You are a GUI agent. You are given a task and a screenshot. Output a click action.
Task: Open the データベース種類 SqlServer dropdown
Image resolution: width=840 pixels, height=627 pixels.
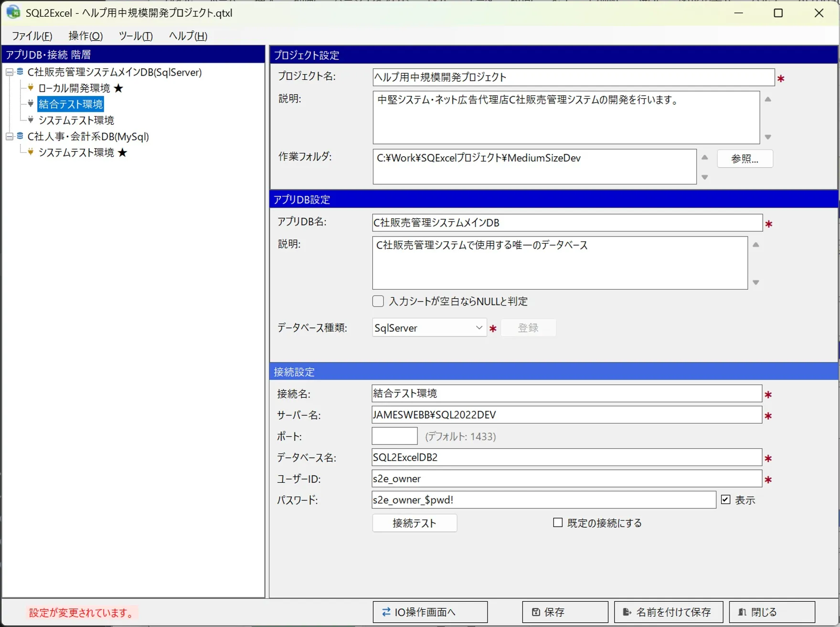click(429, 328)
